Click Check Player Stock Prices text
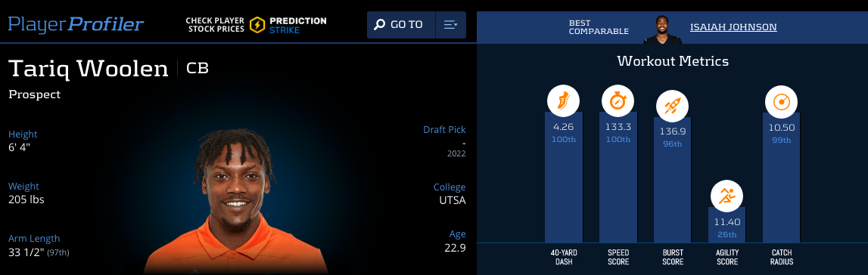Viewport: 868px width, 275px height. (x=215, y=25)
